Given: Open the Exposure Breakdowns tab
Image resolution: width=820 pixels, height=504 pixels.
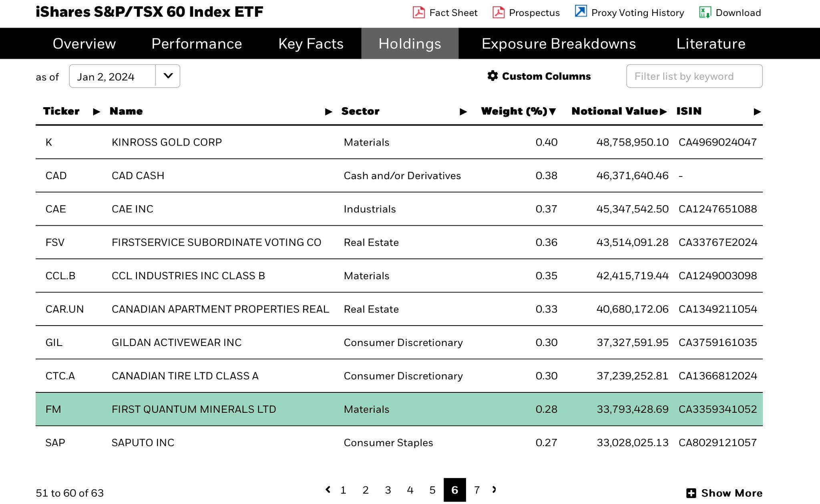Looking at the screenshot, I should [559, 44].
